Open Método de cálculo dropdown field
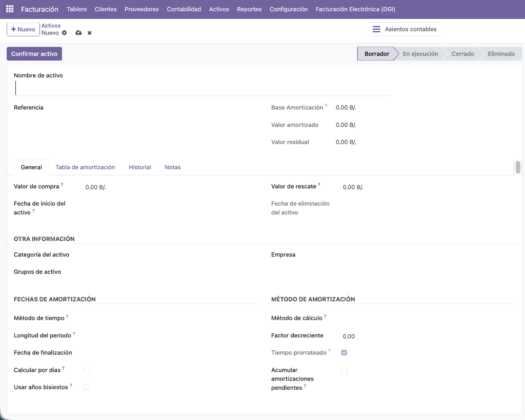 point(429,318)
